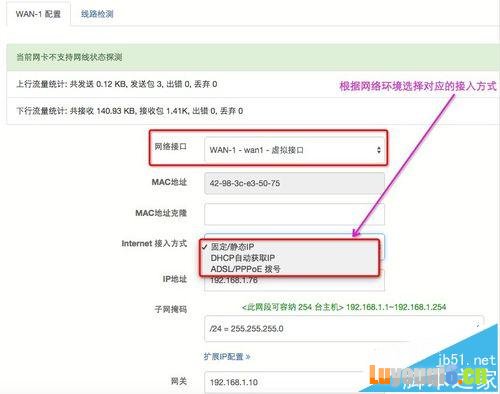Choose ADSL/PPPoE 拨号 access mode
This screenshot has height=394, width=500.
click(x=246, y=269)
